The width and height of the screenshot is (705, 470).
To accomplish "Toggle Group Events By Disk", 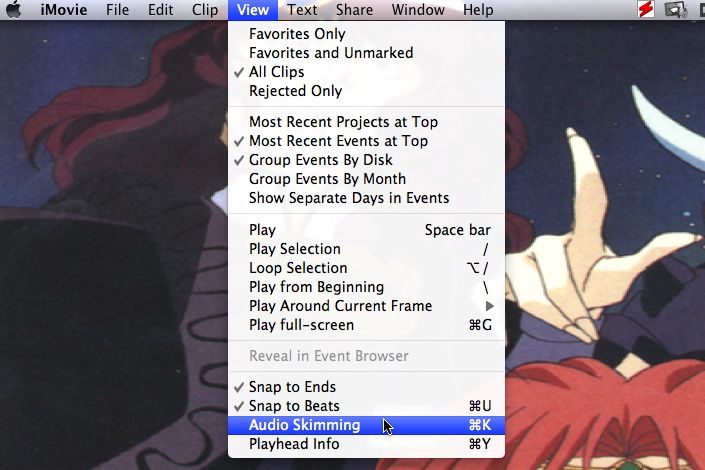I will 366,160.
